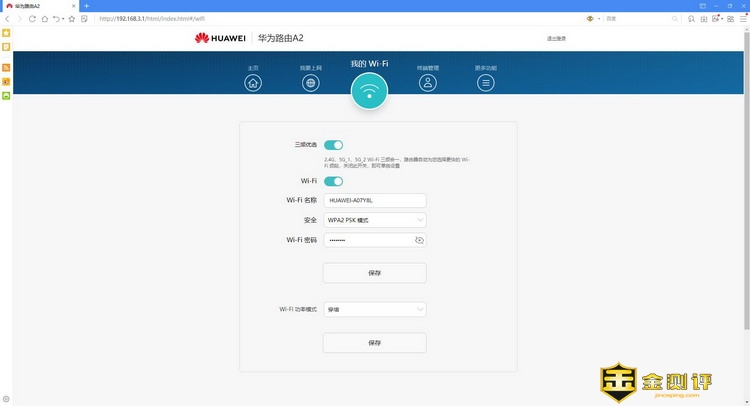Image resolution: width=750 pixels, height=406 pixels.
Task: Click the browser home button
Action: (45, 18)
